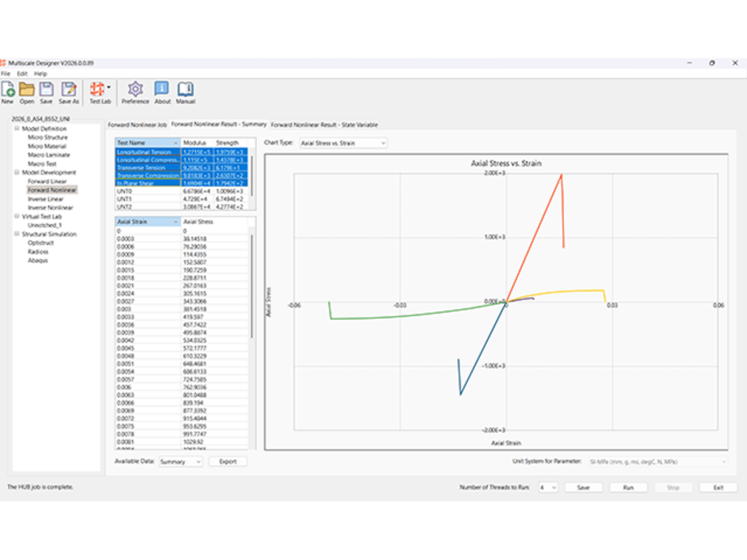Open Unit System for Parameter dropdown
This screenshot has height=560, width=747.
(658, 462)
